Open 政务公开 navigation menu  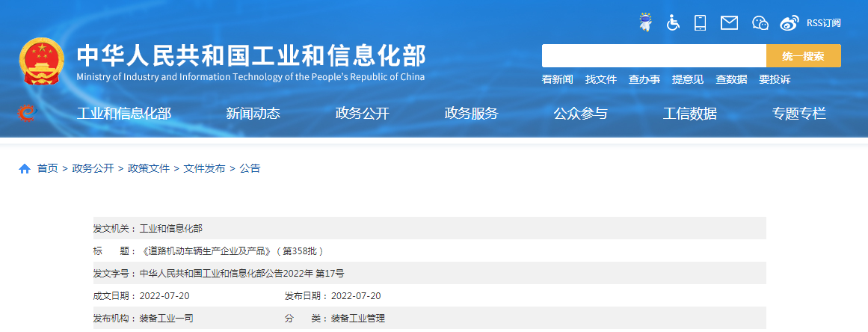363,114
